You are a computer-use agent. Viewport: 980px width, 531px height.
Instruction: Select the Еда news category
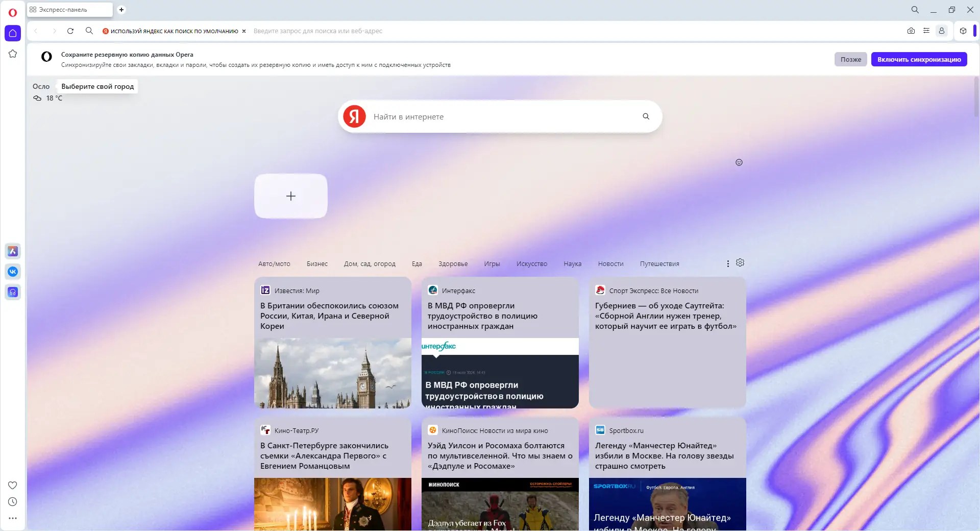(417, 264)
